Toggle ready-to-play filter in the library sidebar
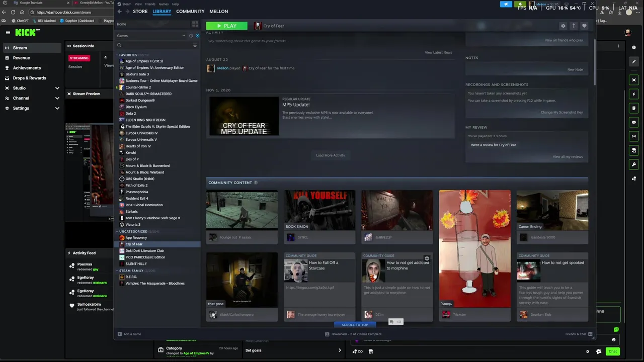 [197, 36]
